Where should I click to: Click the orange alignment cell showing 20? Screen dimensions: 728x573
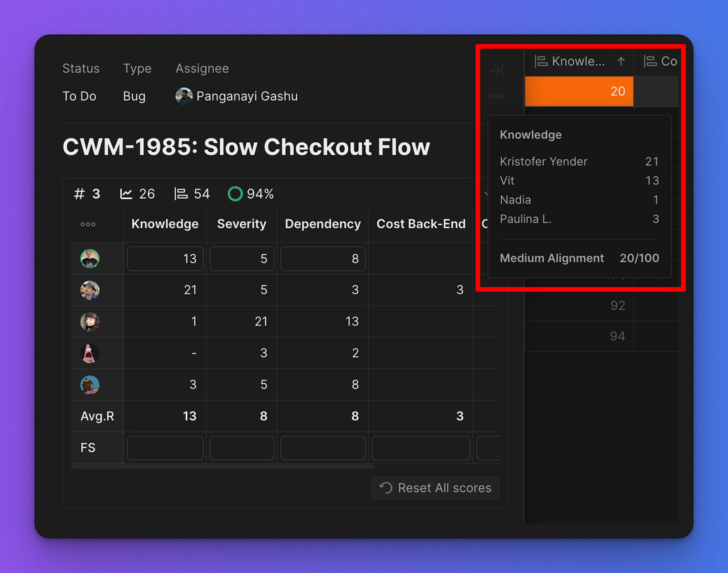(x=579, y=91)
